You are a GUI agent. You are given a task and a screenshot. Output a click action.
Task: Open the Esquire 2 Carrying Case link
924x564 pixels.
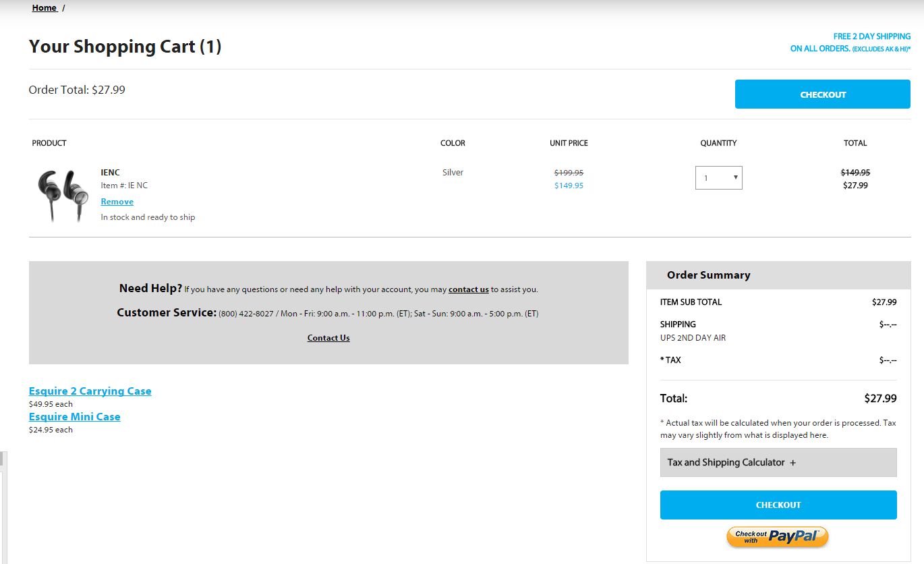click(x=90, y=391)
